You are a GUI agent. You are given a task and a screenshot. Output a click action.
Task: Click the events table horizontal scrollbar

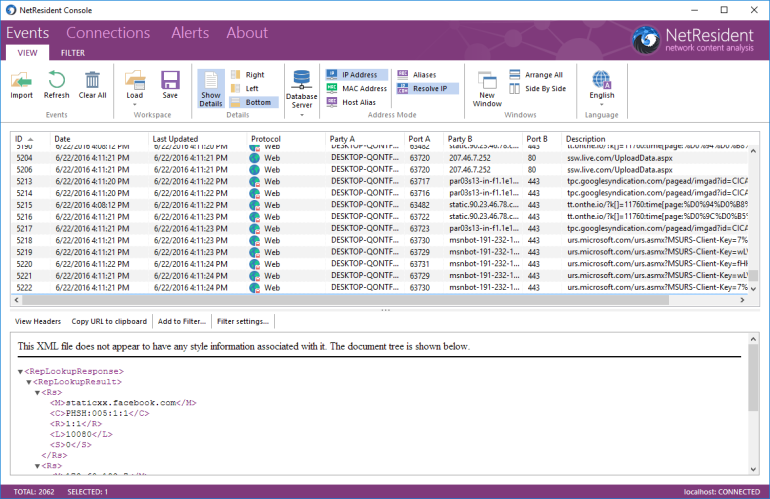pyautogui.click(x=345, y=300)
